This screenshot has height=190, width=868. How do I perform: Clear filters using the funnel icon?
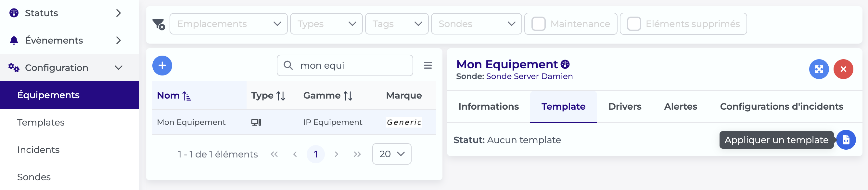[159, 24]
